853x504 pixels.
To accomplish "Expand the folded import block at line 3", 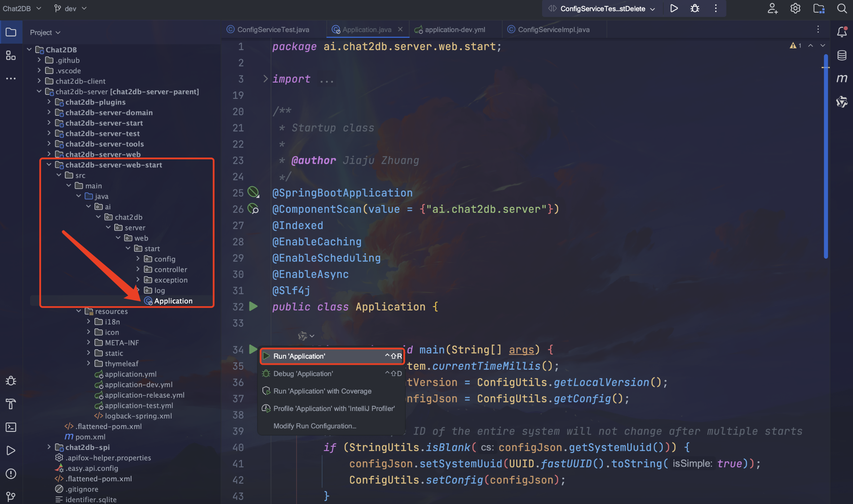I will click(265, 79).
